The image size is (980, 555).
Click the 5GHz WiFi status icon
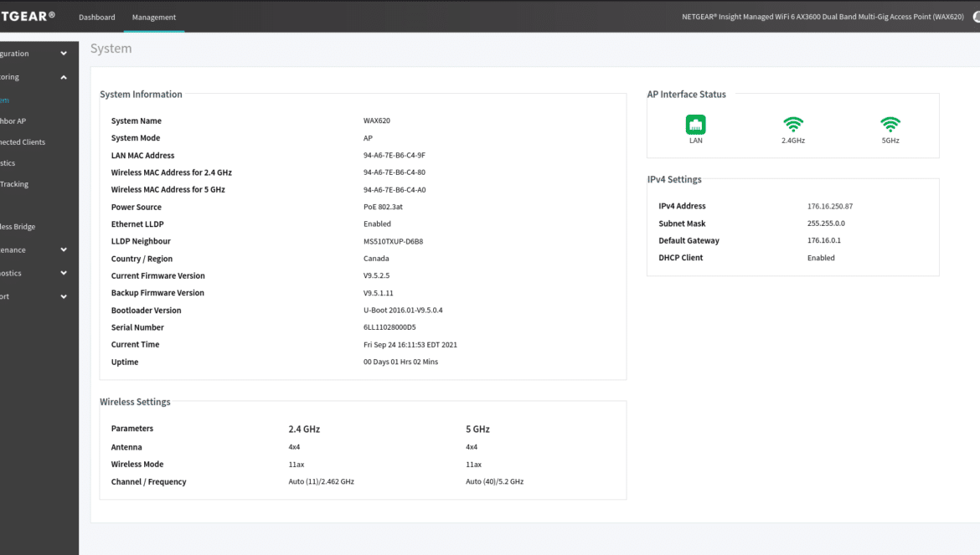point(890,124)
